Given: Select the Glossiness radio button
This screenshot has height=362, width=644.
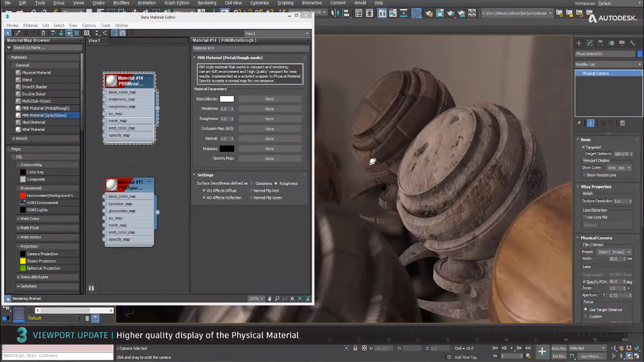Looking at the screenshot, I should (252, 183).
